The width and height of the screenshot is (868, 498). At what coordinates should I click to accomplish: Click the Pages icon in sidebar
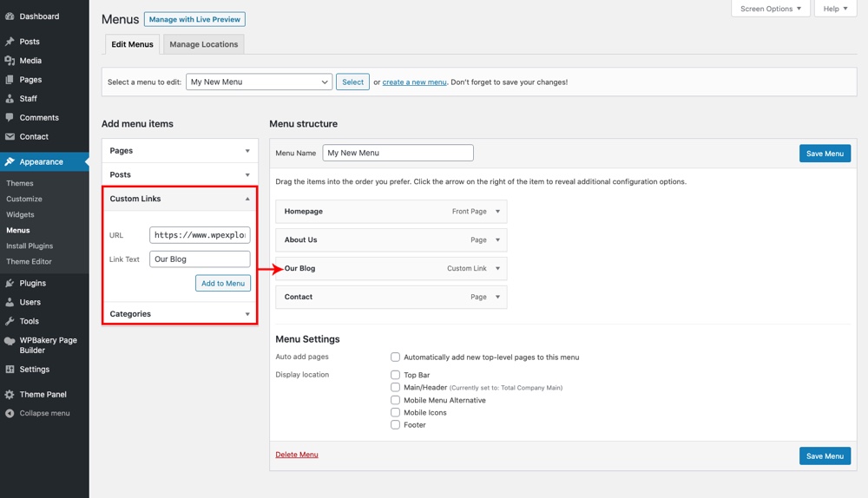[10, 80]
